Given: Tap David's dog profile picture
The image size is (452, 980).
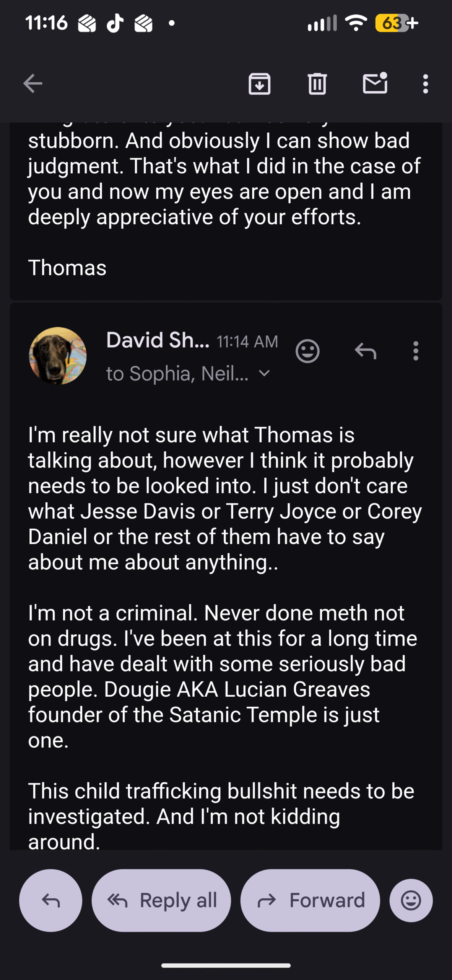Looking at the screenshot, I should [x=58, y=355].
